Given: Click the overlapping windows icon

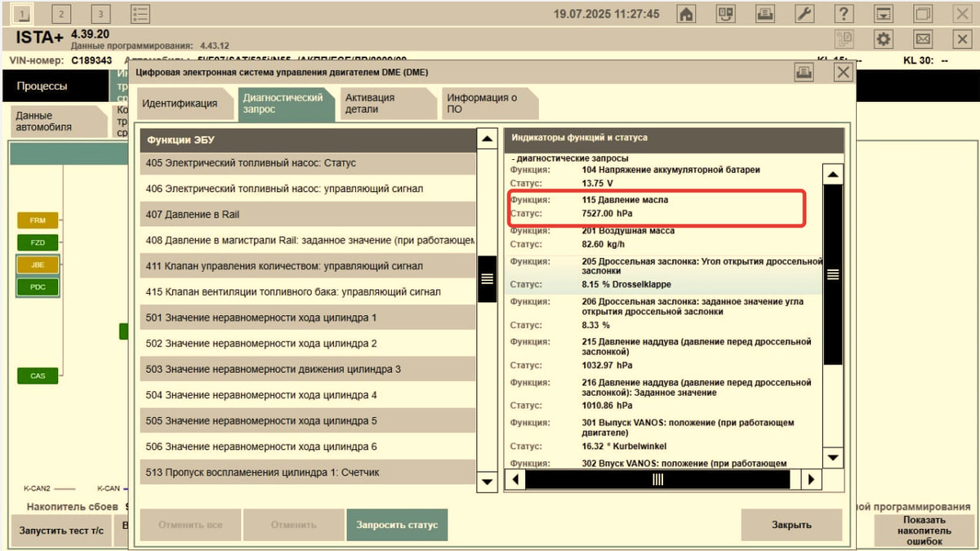Looking at the screenshot, I should pyautogui.click(x=923, y=14).
